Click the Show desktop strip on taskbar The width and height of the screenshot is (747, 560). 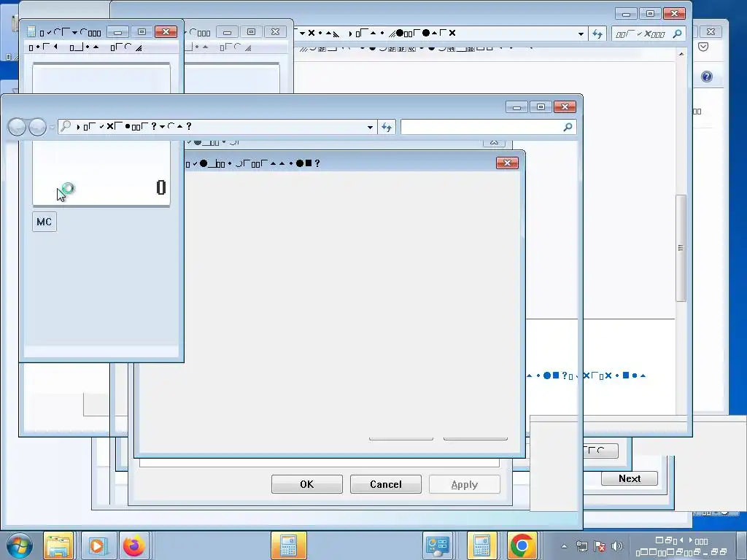[742, 545]
